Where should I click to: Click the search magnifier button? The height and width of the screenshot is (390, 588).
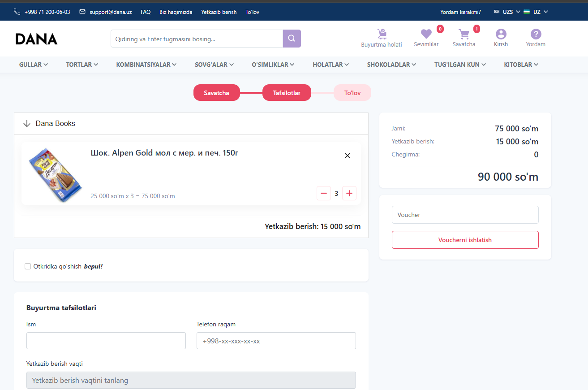292,39
